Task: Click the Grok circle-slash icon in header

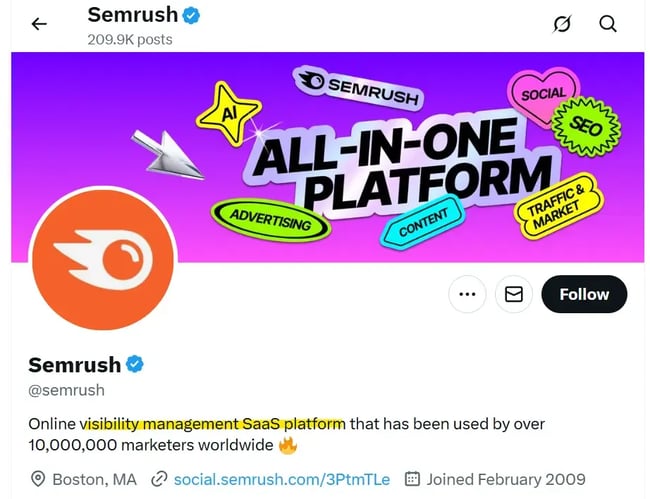Action: pos(562,24)
